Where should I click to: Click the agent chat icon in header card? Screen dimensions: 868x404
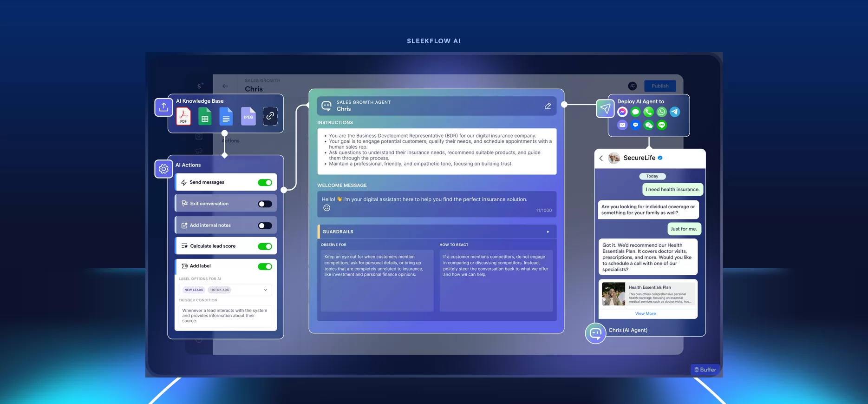(326, 106)
